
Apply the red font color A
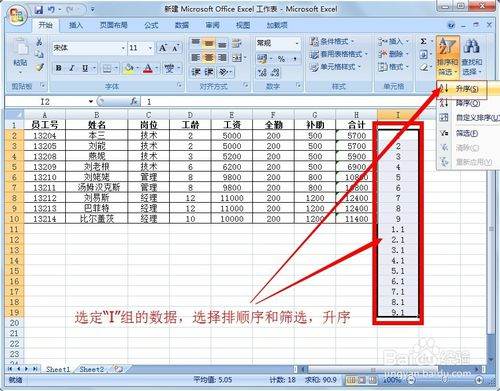(148, 69)
